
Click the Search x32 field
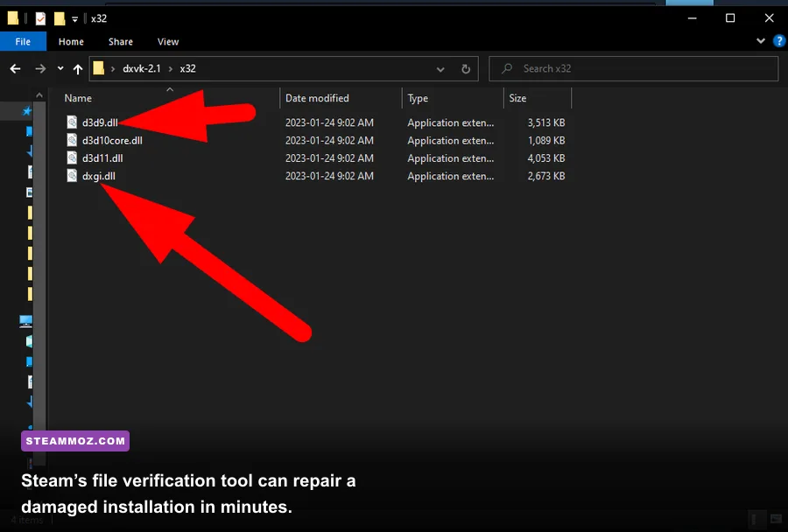634,69
